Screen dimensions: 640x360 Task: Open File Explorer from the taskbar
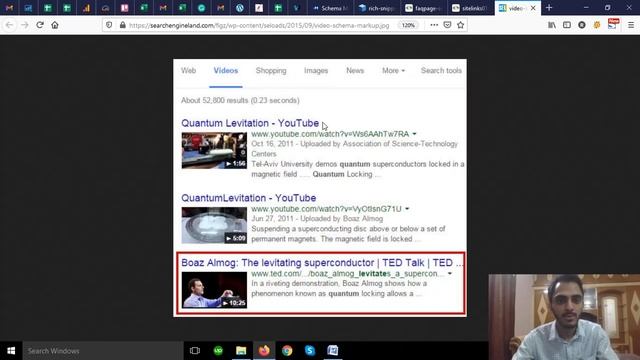[x=241, y=351]
